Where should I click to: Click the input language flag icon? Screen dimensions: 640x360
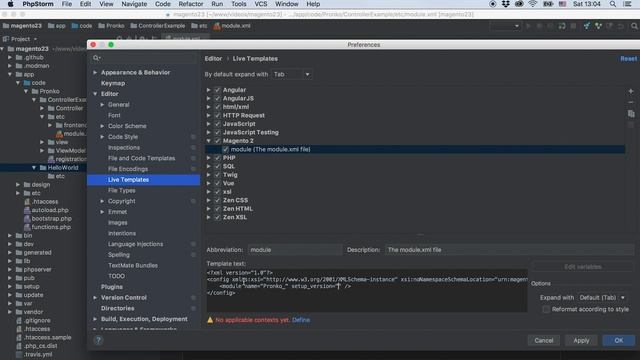562,4
